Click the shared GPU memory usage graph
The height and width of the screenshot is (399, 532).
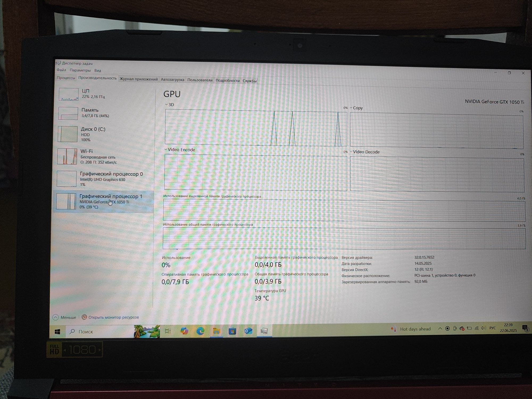[344, 238]
